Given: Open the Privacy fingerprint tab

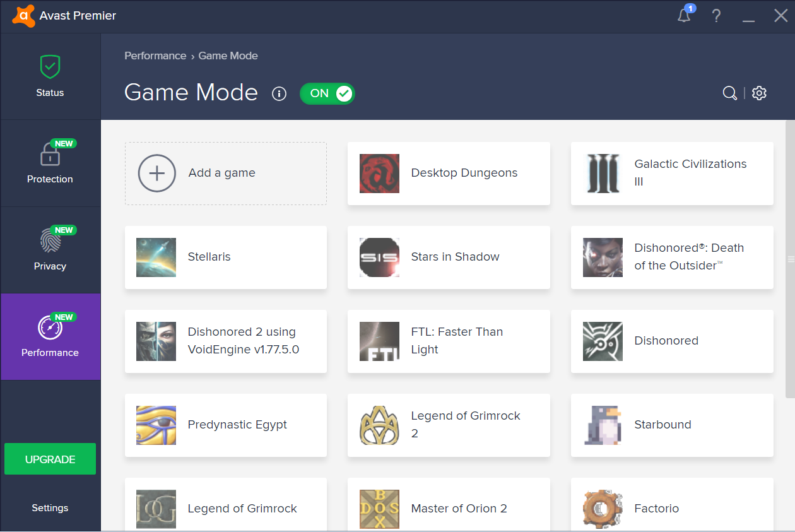Looking at the screenshot, I should [50, 250].
